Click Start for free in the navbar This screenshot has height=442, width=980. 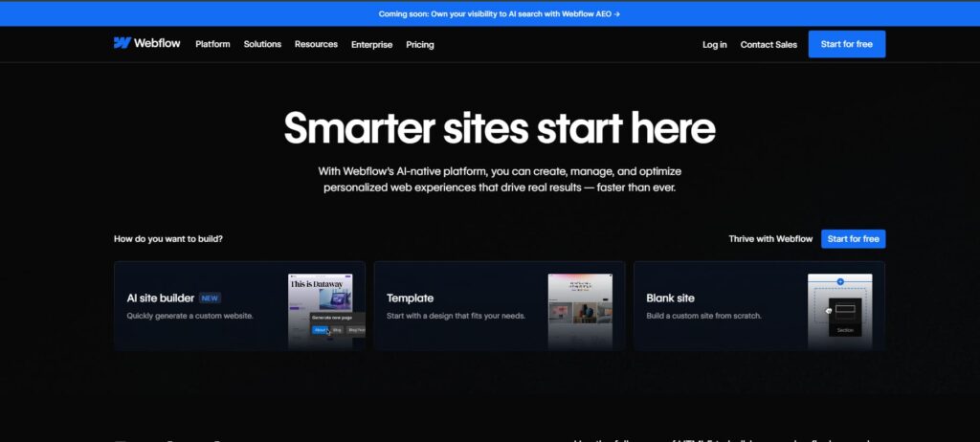point(847,44)
